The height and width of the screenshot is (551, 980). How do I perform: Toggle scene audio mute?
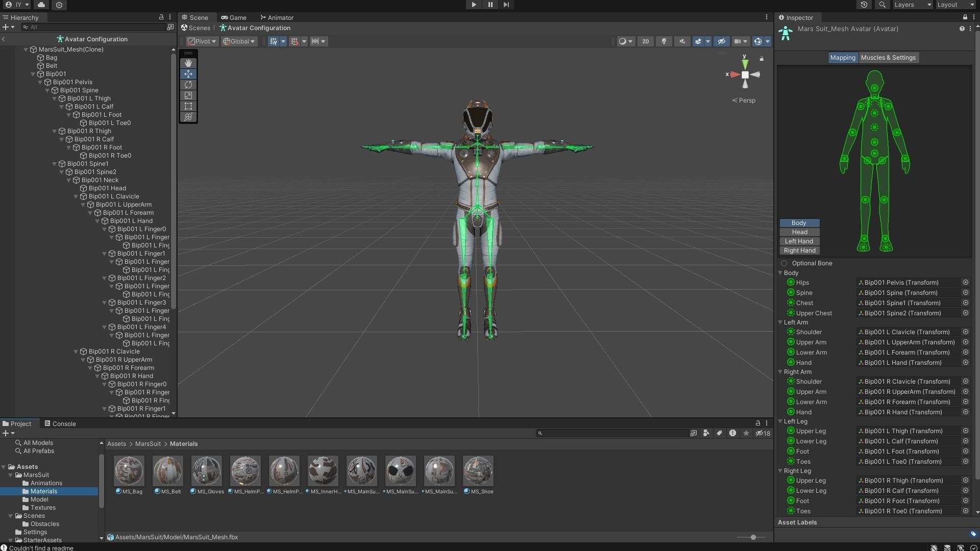pyautogui.click(x=682, y=41)
